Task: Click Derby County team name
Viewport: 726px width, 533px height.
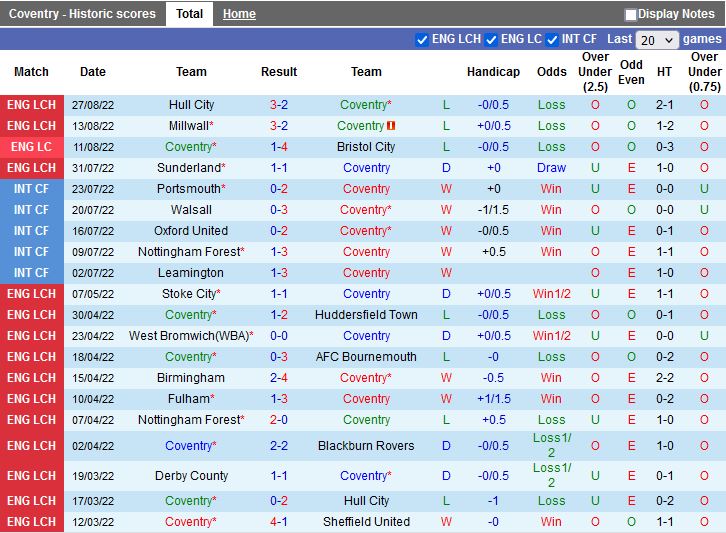Action: tap(191, 476)
